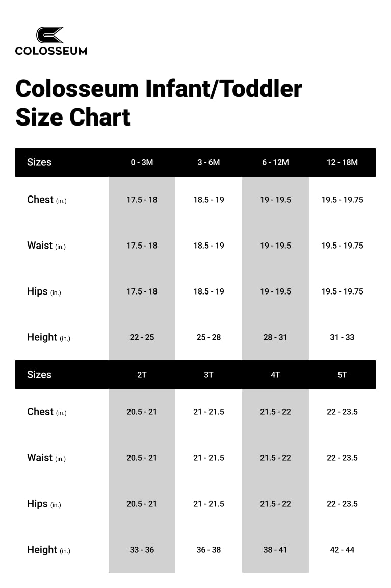Select the 3T size header

pos(208,375)
